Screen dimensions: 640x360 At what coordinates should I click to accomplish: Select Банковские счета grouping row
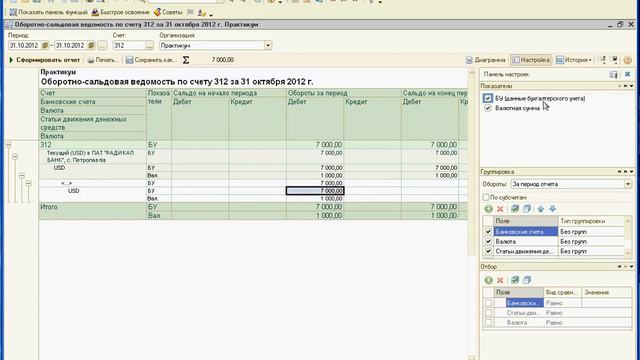pyautogui.click(x=526, y=232)
